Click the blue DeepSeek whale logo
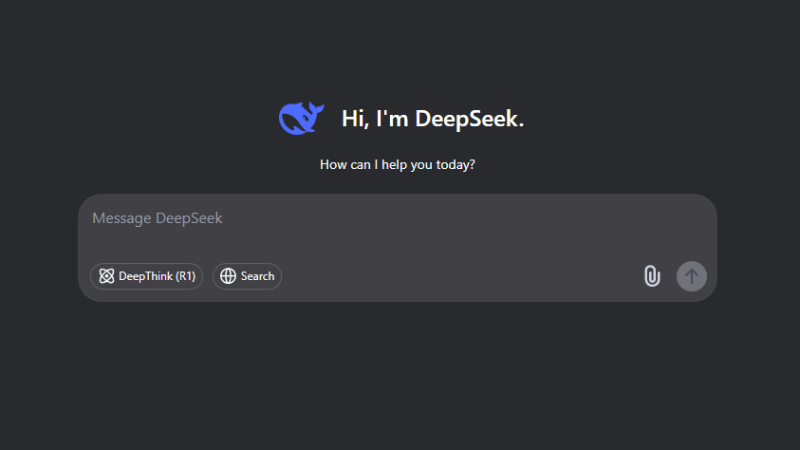The width and height of the screenshot is (800, 450). (x=301, y=118)
